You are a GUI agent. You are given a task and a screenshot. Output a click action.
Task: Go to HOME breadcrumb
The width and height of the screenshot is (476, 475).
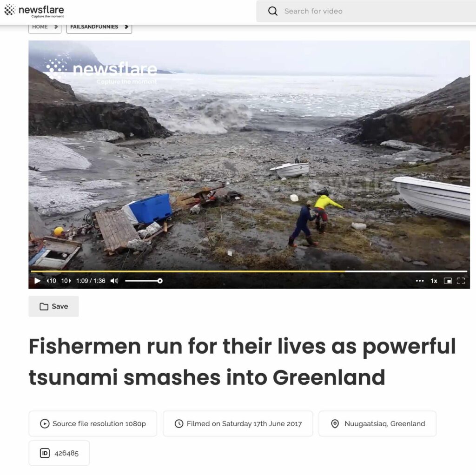click(x=45, y=27)
